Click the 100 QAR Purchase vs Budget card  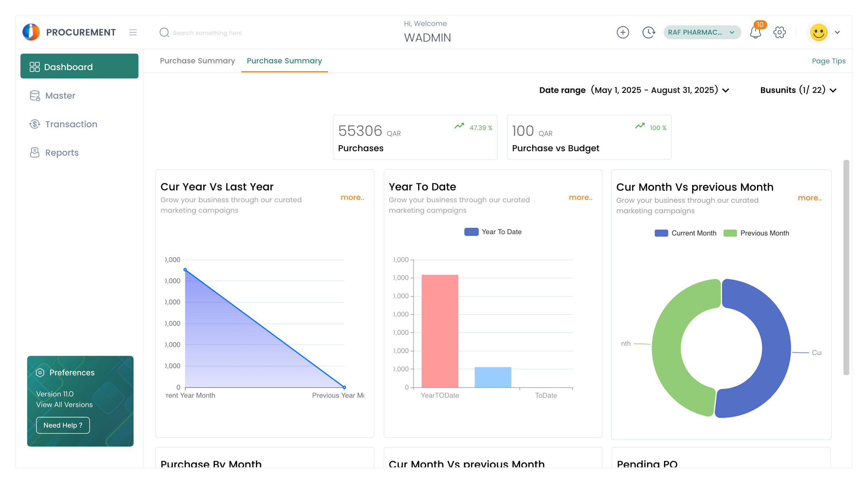coord(589,137)
